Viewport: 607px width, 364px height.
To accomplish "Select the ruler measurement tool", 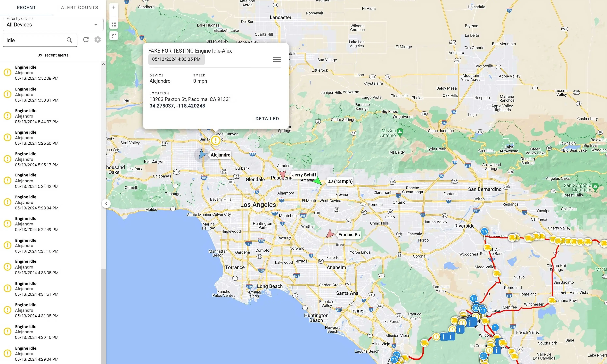I will point(114,36).
